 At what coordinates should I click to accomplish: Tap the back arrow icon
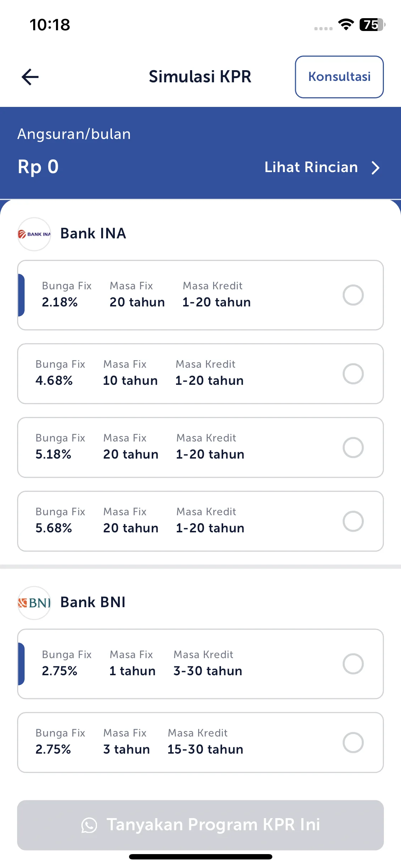click(30, 77)
